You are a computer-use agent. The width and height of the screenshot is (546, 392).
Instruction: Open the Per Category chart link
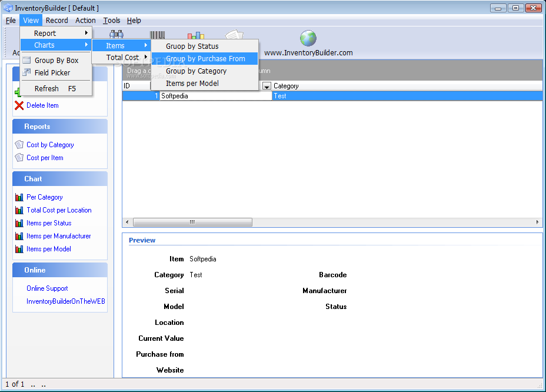coord(45,197)
